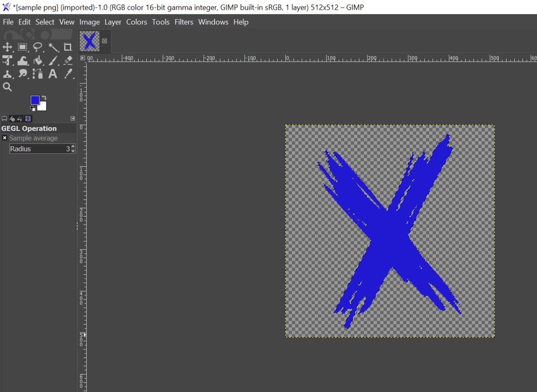537x392 pixels.
Task: Select the Unified Transform tool
Action: pyautogui.click(x=7, y=61)
